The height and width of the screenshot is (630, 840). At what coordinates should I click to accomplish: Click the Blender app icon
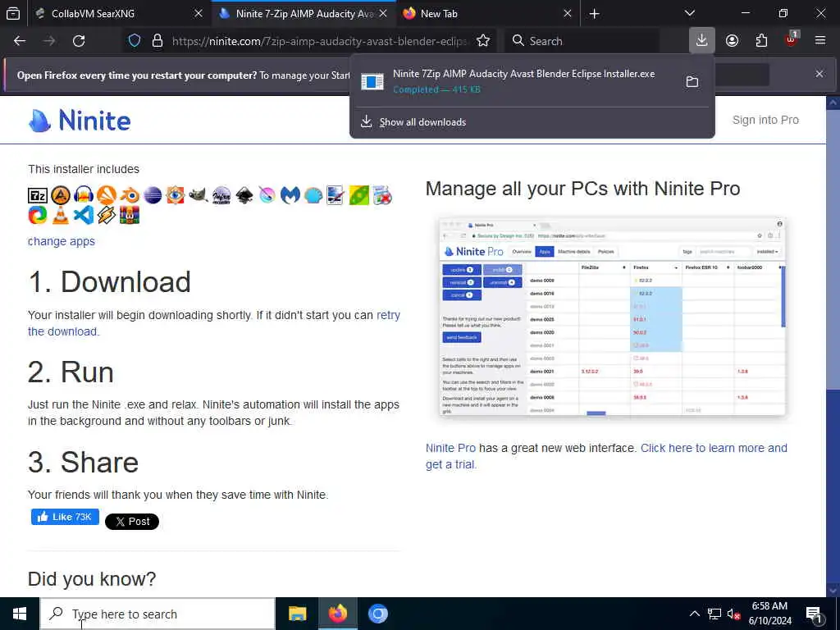pos(130,195)
